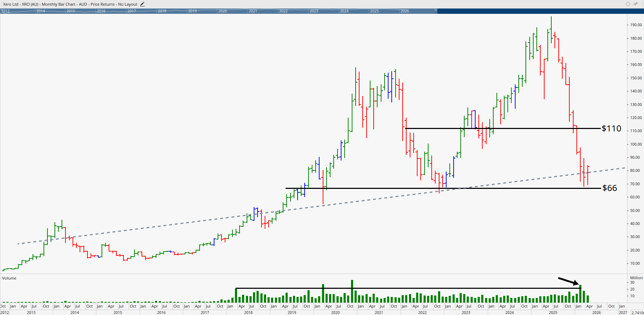Click the chart title 'Xero Ltd - XRO (AU)'
Image resolution: width=644 pixels, height=315 pixels.
[x=21, y=4]
